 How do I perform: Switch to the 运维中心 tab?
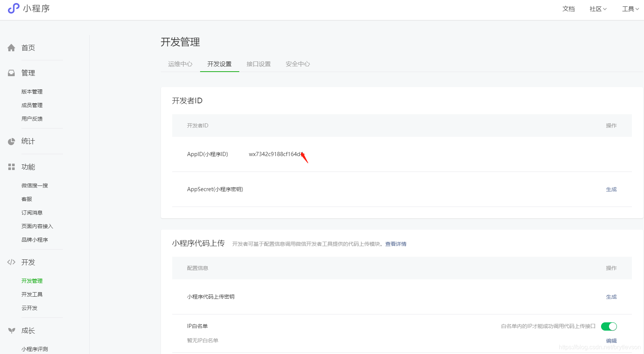pos(180,64)
